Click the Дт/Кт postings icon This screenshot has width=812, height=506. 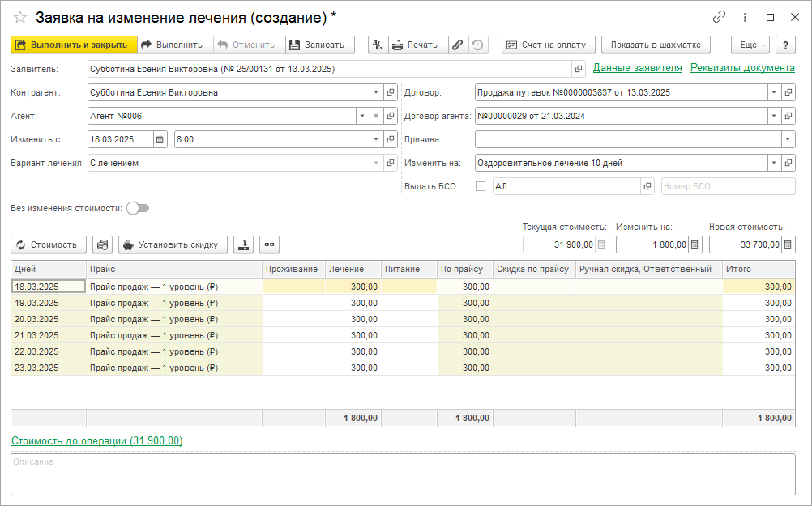pos(378,45)
